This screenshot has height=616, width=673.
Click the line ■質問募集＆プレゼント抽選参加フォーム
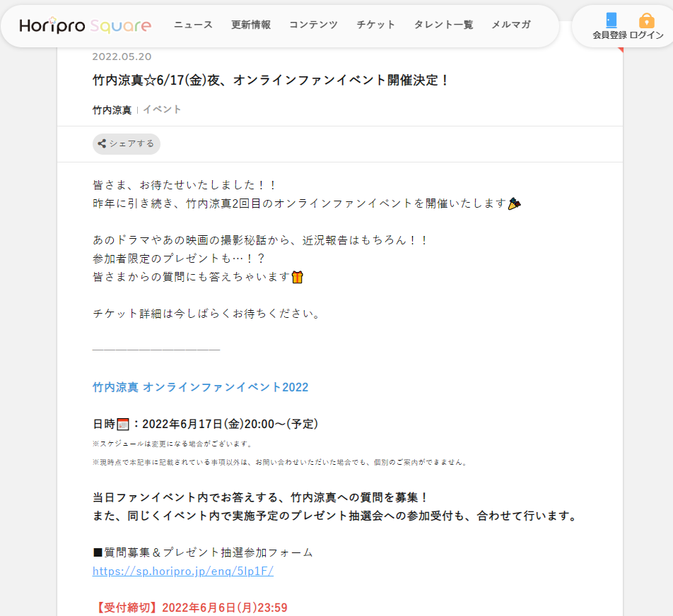(x=203, y=552)
